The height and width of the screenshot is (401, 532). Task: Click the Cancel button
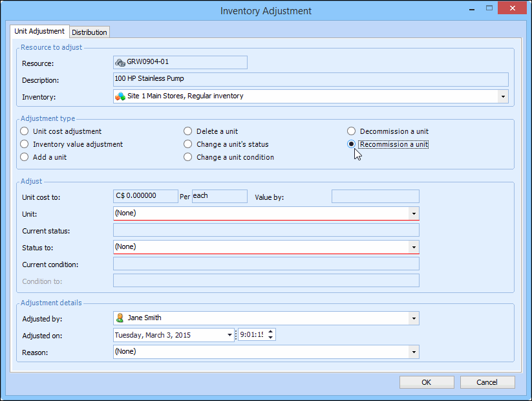[487, 382]
